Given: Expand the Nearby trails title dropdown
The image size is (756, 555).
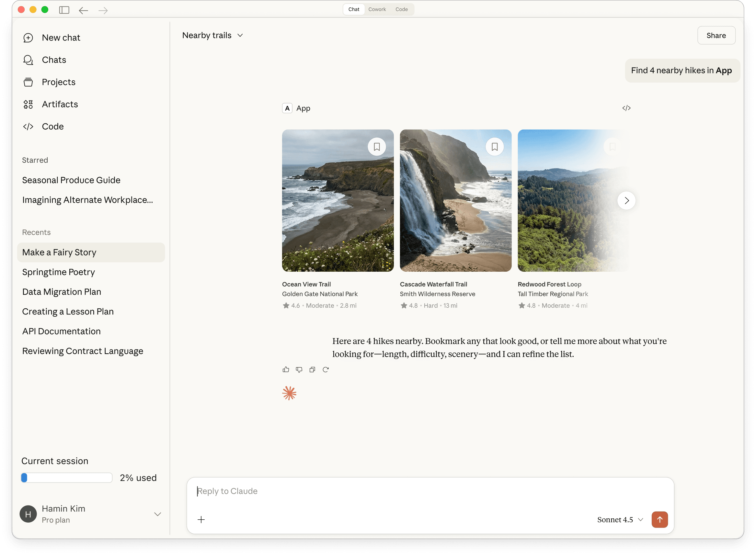Looking at the screenshot, I should [240, 36].
